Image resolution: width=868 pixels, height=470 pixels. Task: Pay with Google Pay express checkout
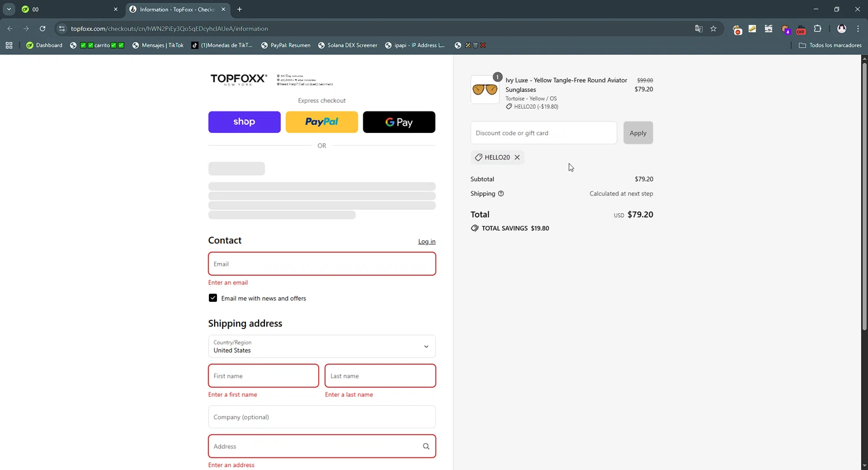pos(399,122)
